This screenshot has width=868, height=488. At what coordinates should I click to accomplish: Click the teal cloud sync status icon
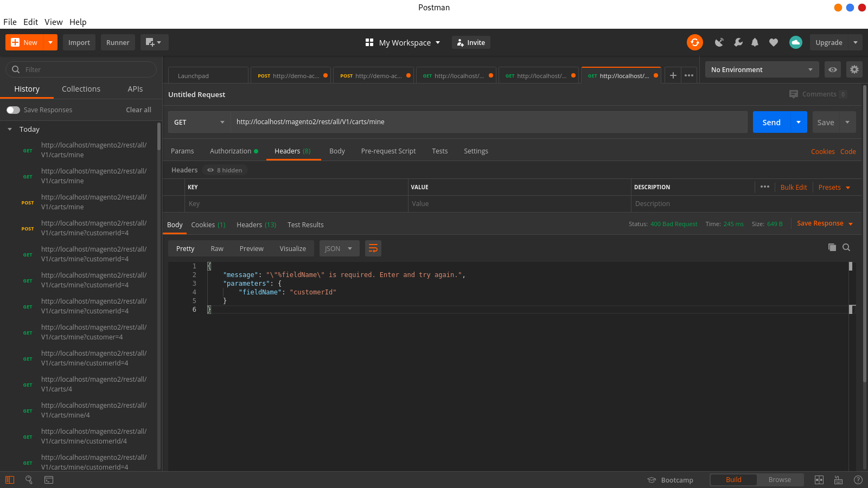coord(795,42)
